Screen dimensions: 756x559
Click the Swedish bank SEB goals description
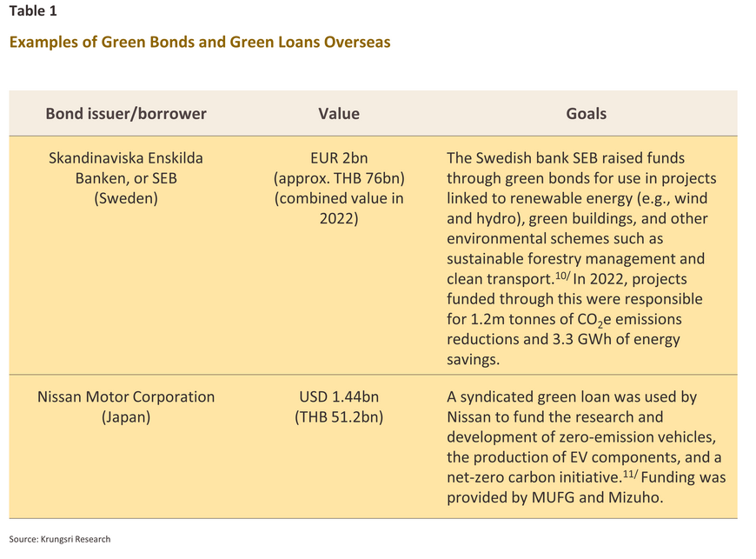[581, 258]
